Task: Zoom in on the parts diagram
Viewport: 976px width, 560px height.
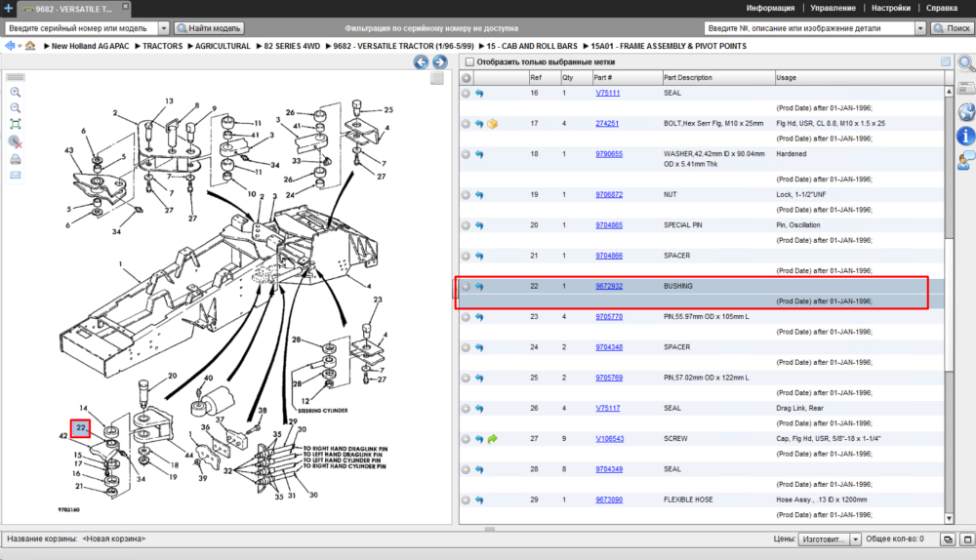Action: [16, 92]
